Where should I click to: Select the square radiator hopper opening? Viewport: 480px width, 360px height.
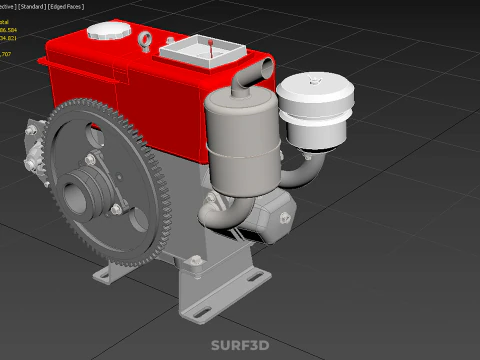(x=203, y=51)
